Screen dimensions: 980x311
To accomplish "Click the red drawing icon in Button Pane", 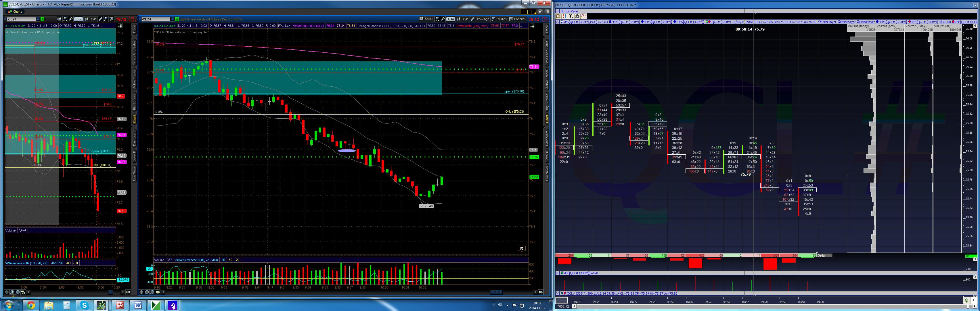I will (x=583, y=16).
